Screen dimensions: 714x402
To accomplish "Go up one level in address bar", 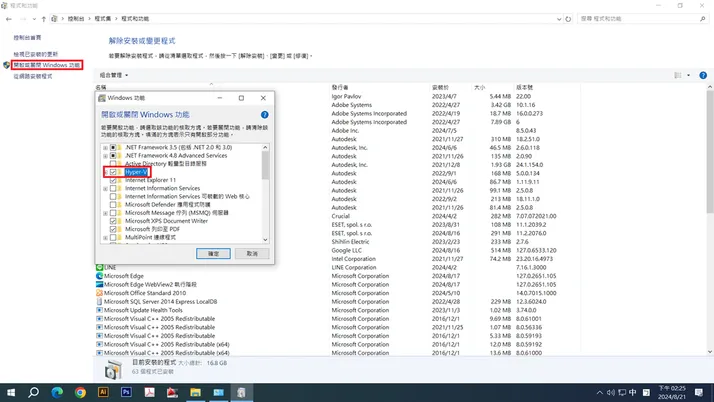I will coord(44,19).
